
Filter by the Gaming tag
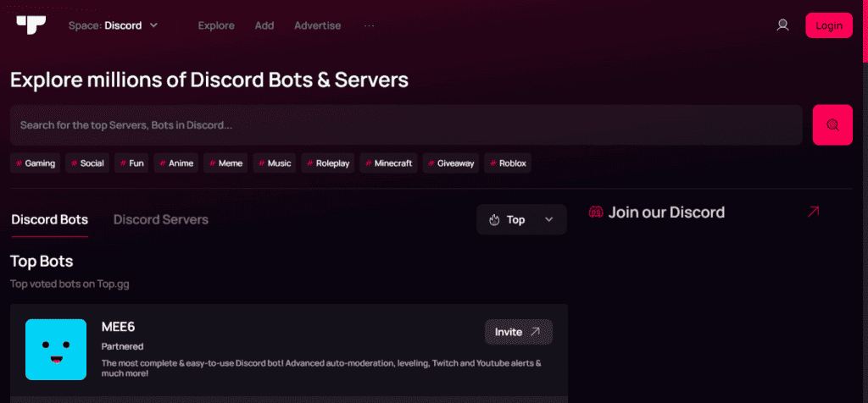(x=35, y=163)
